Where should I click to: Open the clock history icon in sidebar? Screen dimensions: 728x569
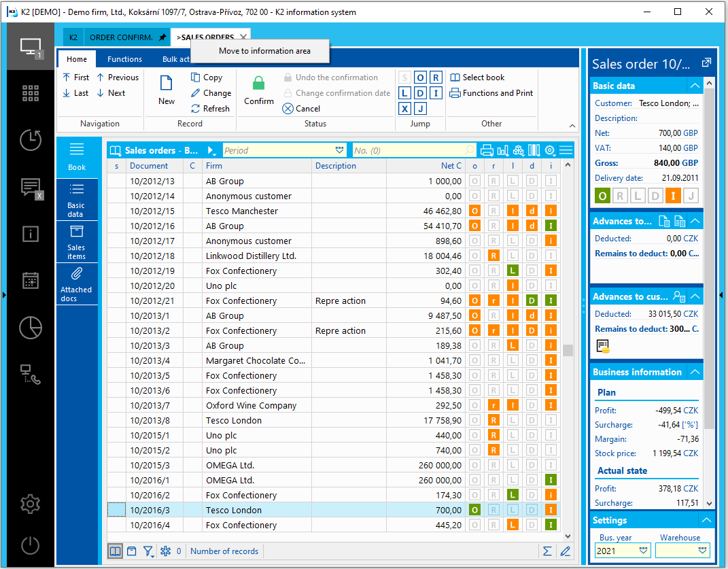pyautogui.click(x=30, y=140)
